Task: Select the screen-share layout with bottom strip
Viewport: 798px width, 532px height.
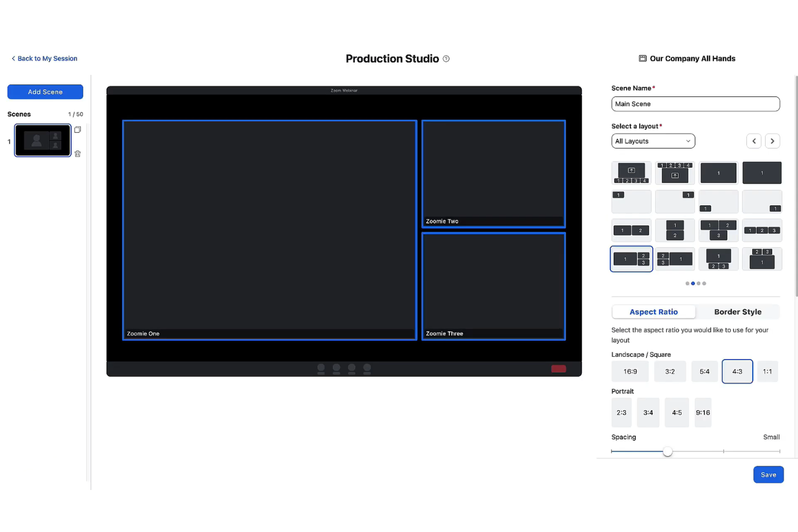Action: 631,172
